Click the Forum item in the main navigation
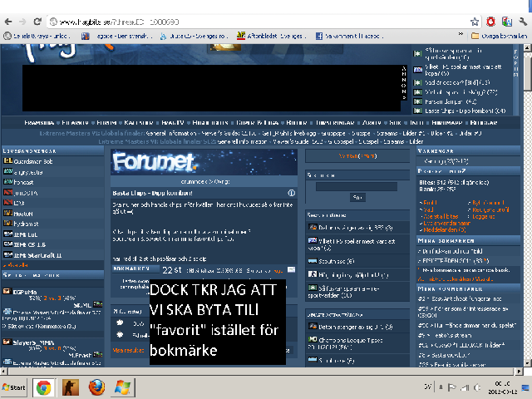The image size is (532, 399). point(106,122)
